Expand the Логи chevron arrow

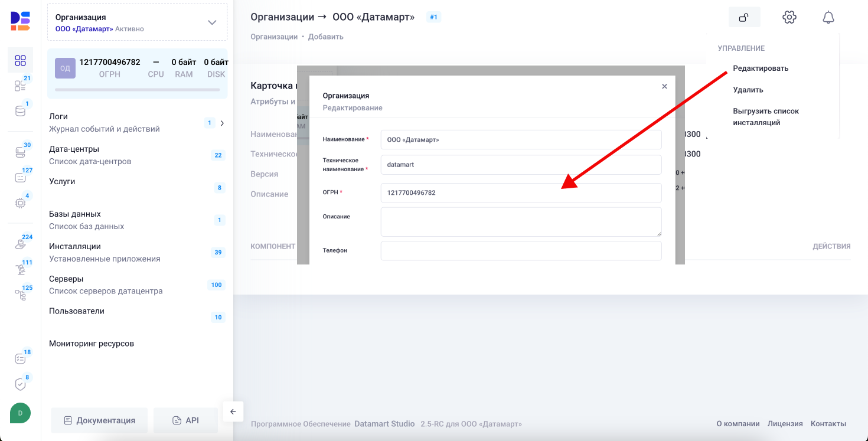coord(222,123)
